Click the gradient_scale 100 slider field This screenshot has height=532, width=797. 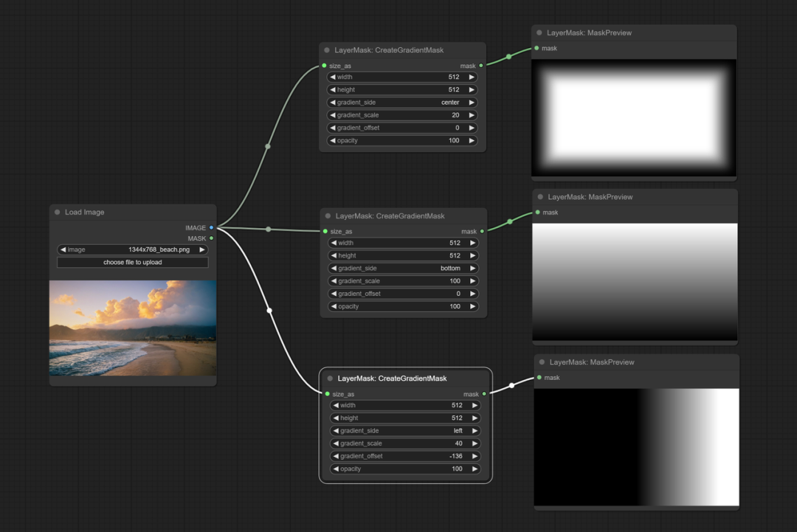403,281
